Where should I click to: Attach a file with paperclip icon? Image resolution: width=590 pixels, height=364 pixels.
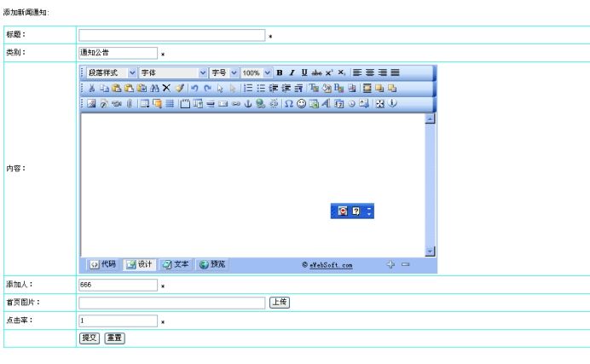pyautogui.click(x=130, y=103)
